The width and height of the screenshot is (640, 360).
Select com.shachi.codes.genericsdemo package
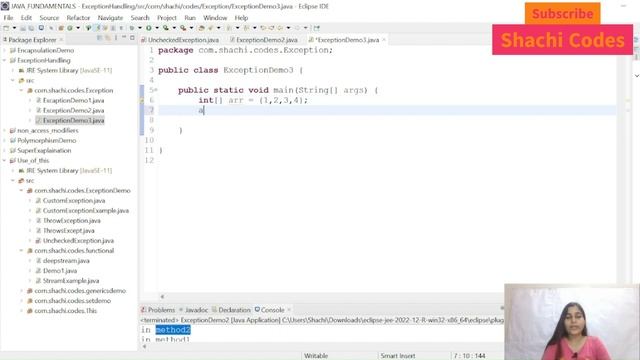tap(77, 291)
